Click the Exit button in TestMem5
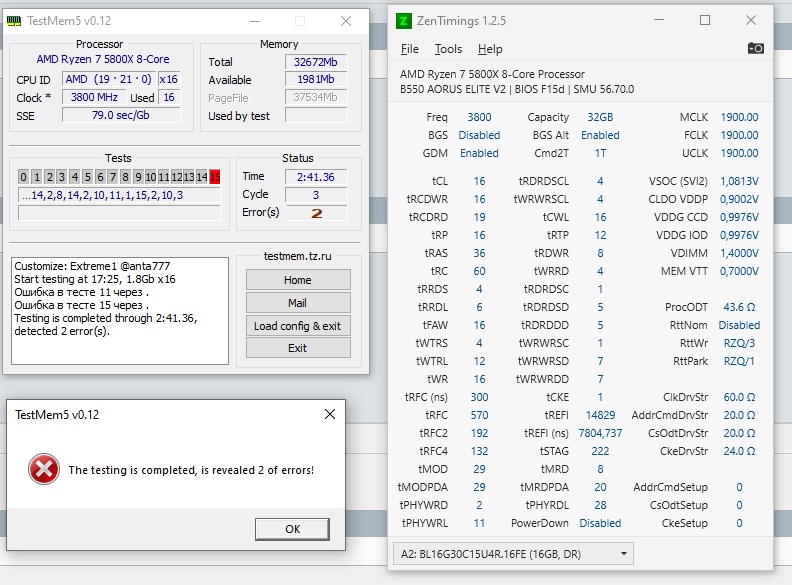Screen dimensions: 792x585 [x=298, y=348]
